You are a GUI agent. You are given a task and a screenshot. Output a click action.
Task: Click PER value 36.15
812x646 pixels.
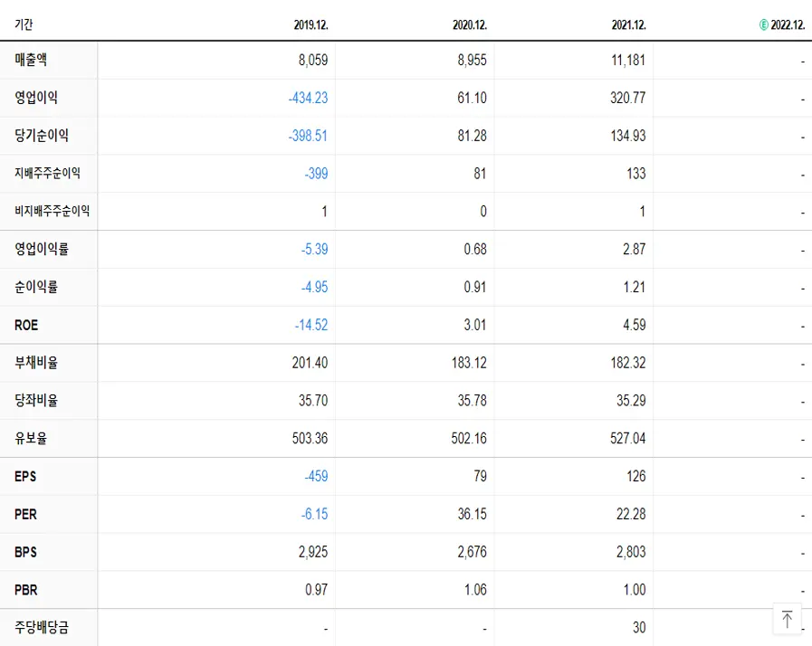[472, 514]
